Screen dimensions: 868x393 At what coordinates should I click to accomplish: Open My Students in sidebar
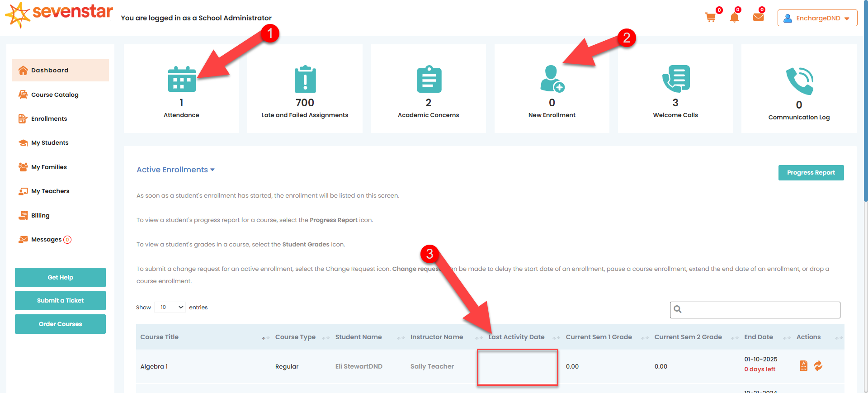(x=50, y=143)
